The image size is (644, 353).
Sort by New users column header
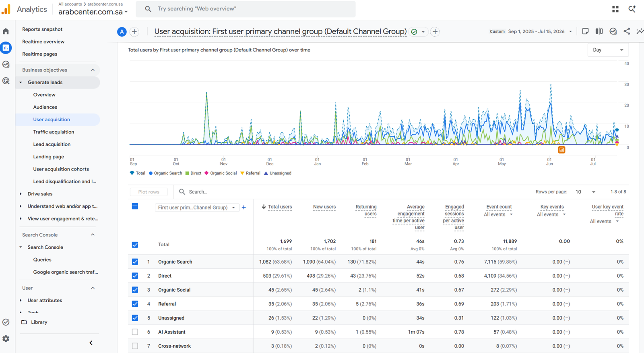pyautogui.click(x=324, y=207)
